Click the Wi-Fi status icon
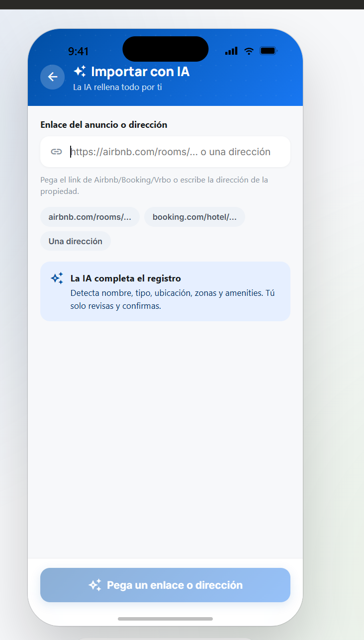 (249, 51)
